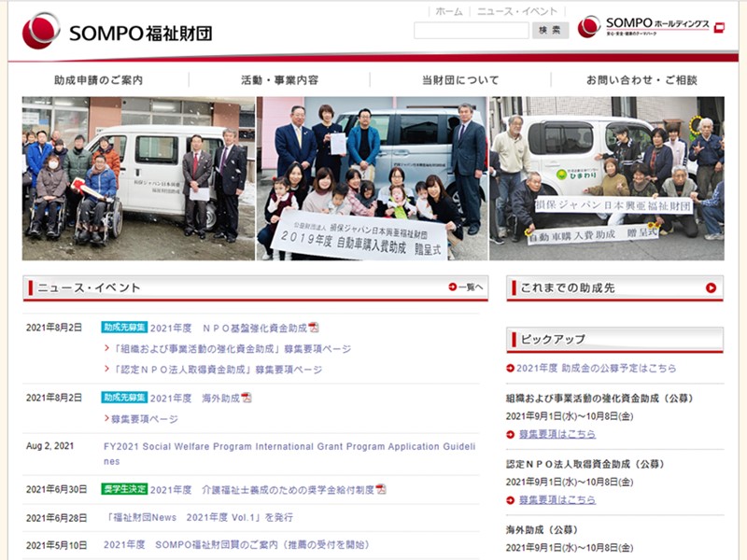The height and width of the screenshot is (560, 747).
Task: Click the 2021年6月28日 date text
Action: click(56, 518)
